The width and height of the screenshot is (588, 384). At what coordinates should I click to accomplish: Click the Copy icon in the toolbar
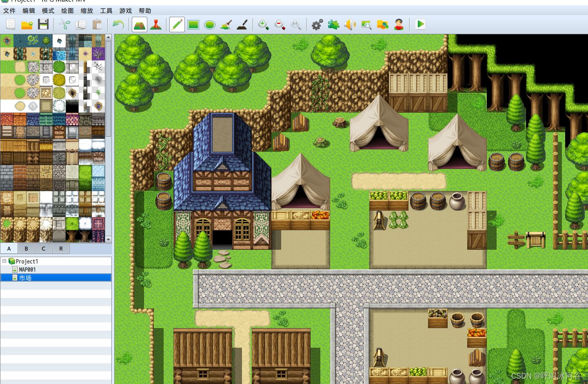pos(81,24)
